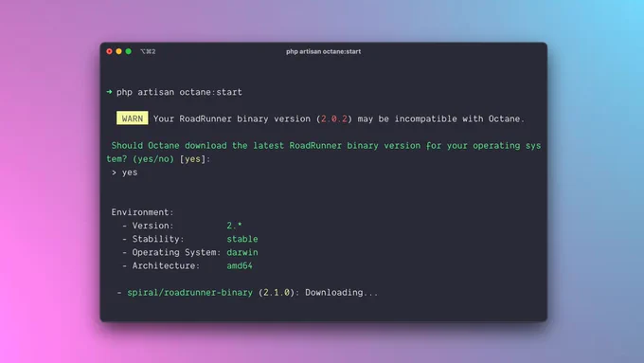Click the yellow minimize window button
This screenshot has height=363, width=644.
pos(118,51)
